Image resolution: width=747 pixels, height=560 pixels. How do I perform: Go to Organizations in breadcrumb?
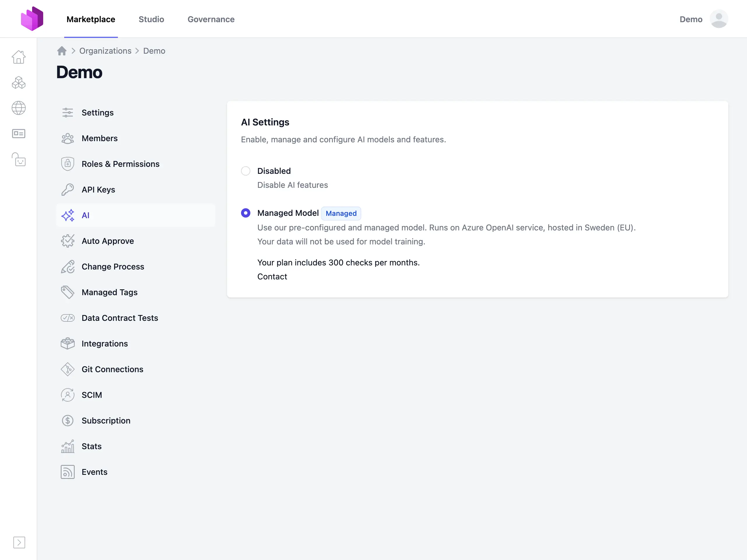tap(105, 51)
